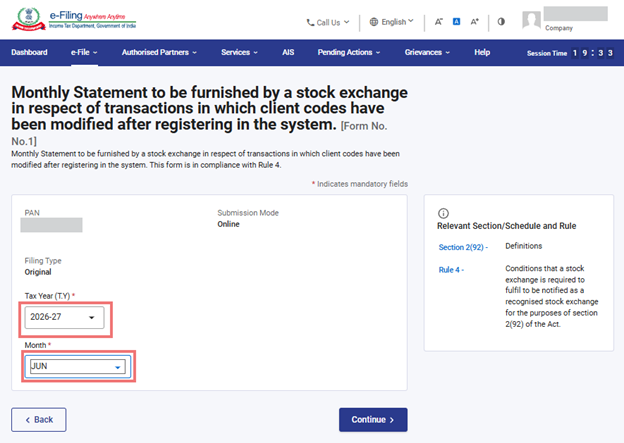
Task: Open the AIS menu item
Action: 286,52
